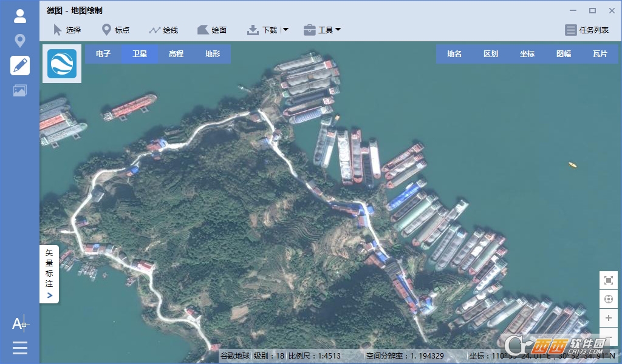Open the 任务列表 task list
622x364 pixels.
pos(587,30)
